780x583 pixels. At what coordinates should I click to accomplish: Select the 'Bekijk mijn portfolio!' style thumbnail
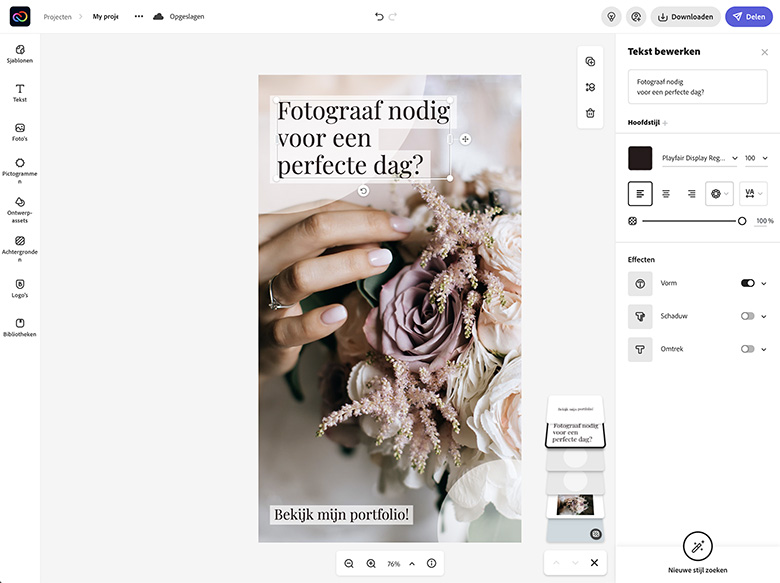coord(575,408)
